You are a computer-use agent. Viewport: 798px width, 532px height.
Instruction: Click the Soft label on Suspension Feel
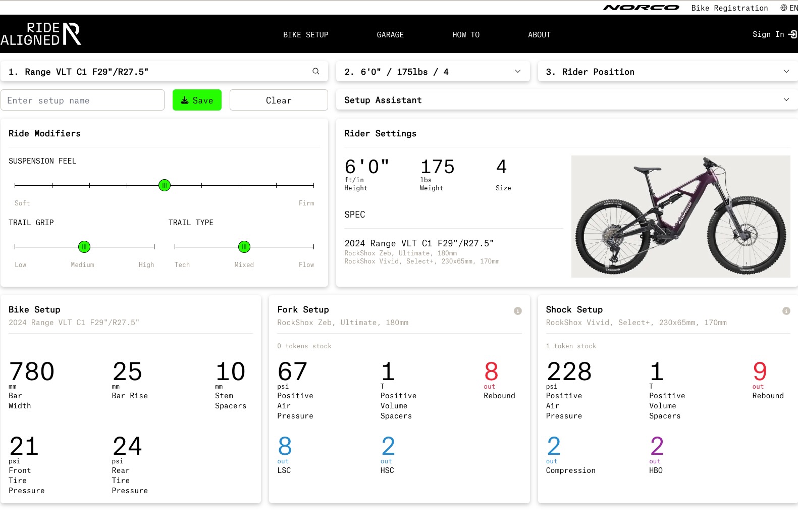(x=22, y=203)
